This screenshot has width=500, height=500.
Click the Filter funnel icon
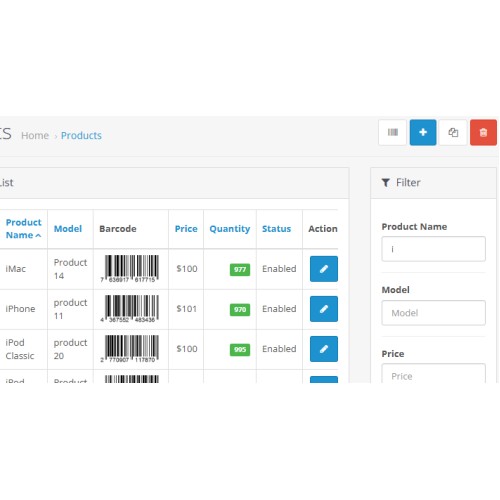tap(386, 182)
